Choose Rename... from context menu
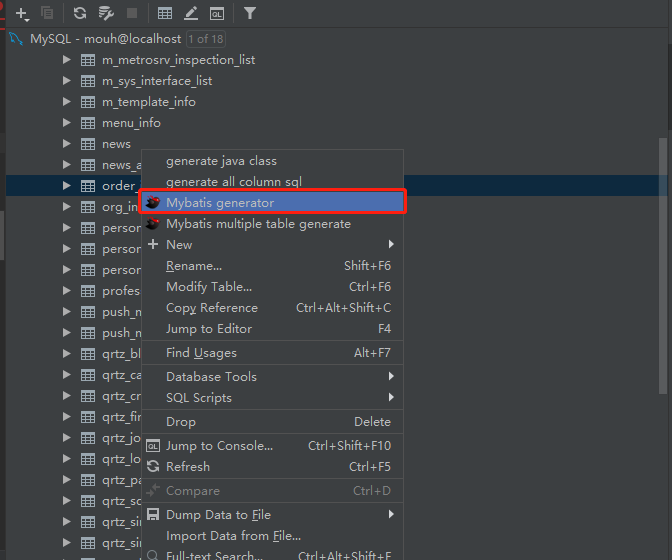This screenshot has width=672, height=560. (272, 266)
